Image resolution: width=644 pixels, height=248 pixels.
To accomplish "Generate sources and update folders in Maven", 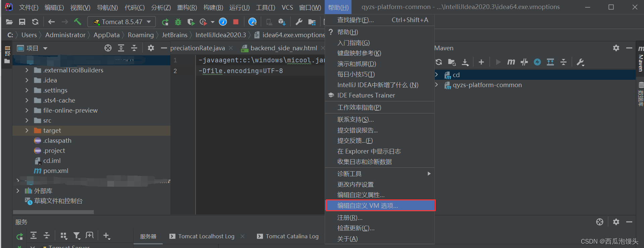I will (452, 62).
